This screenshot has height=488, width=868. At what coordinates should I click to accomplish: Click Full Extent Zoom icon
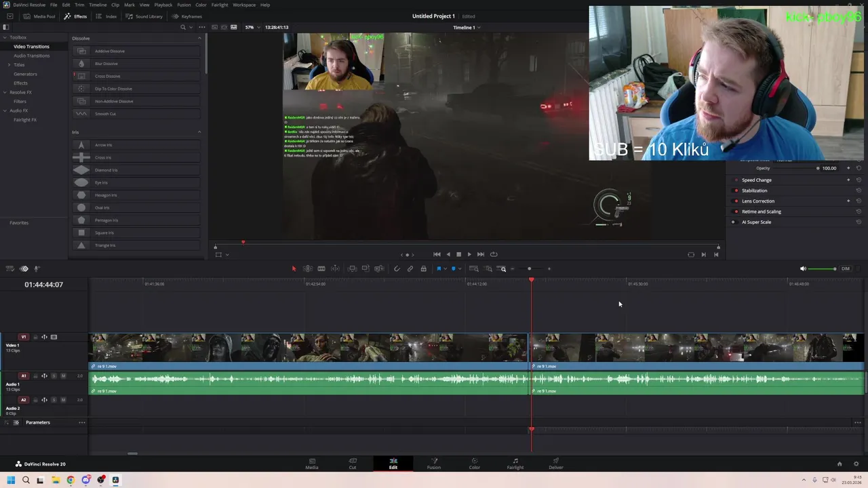click(x=474, y=268)
